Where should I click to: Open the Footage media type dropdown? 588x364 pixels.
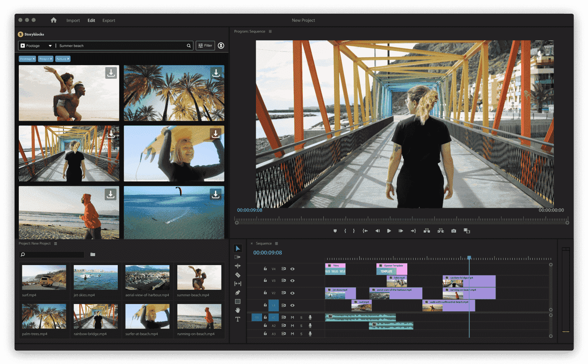pos(50,45)
